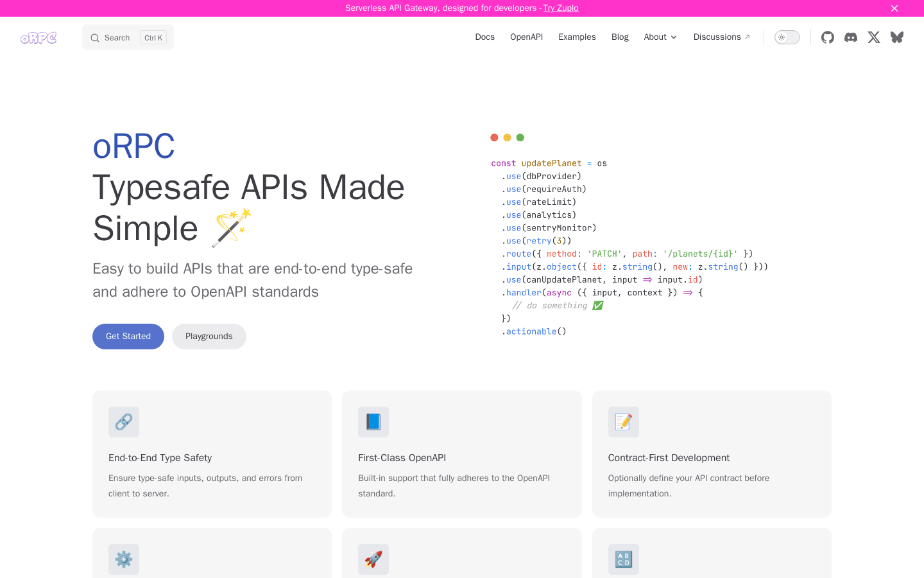Image resolution: width=924 pixels, height=578 pixels.
Task: Open the oRPC GitHub repository icon
Action: [x=827, y=37]
